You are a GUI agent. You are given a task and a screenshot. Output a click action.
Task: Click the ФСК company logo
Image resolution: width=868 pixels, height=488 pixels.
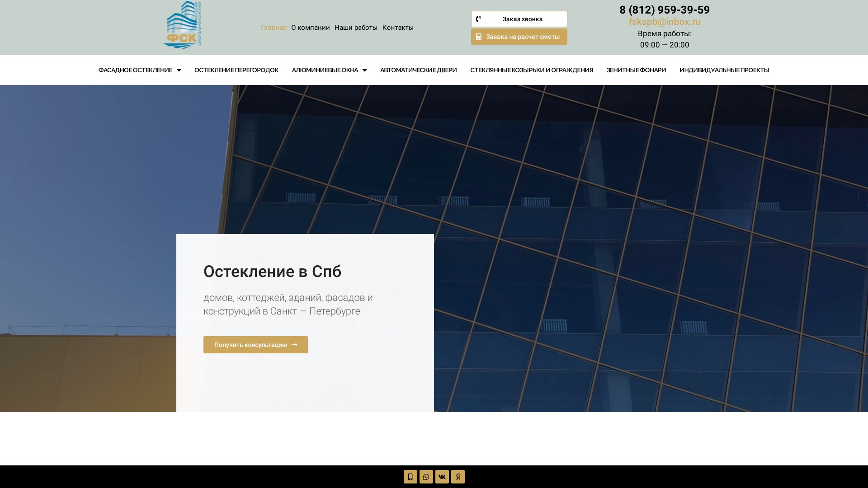coord(182,25)
